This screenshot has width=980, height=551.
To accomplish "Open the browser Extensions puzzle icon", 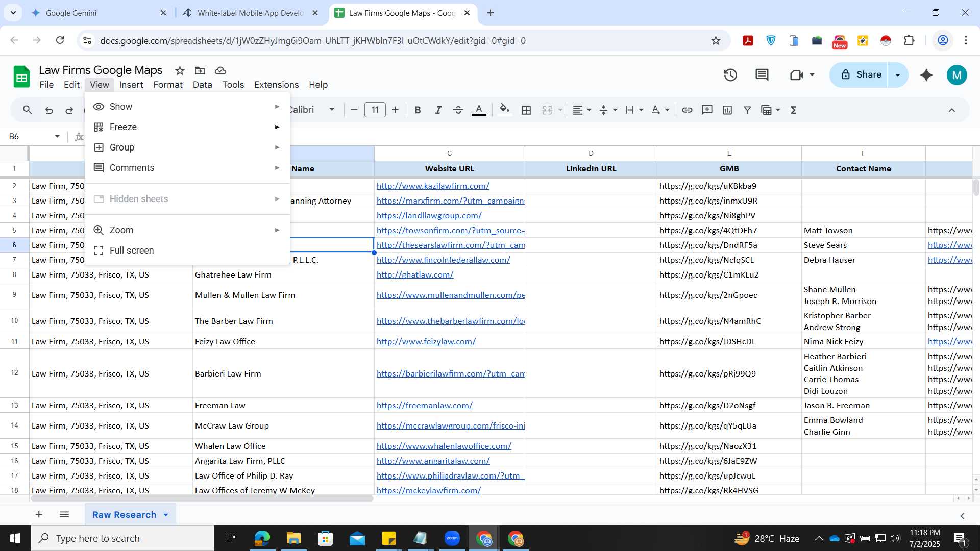I will (909, 40).
